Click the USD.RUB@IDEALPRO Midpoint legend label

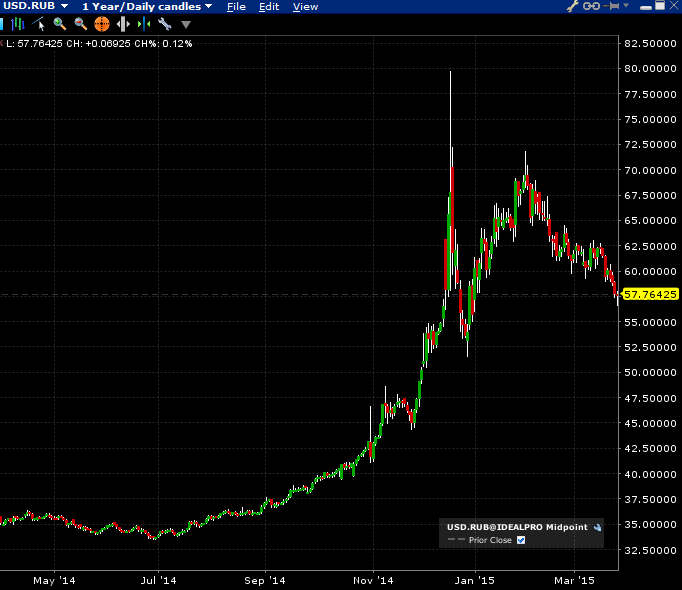pyautogui.click(x=517, y=527)
